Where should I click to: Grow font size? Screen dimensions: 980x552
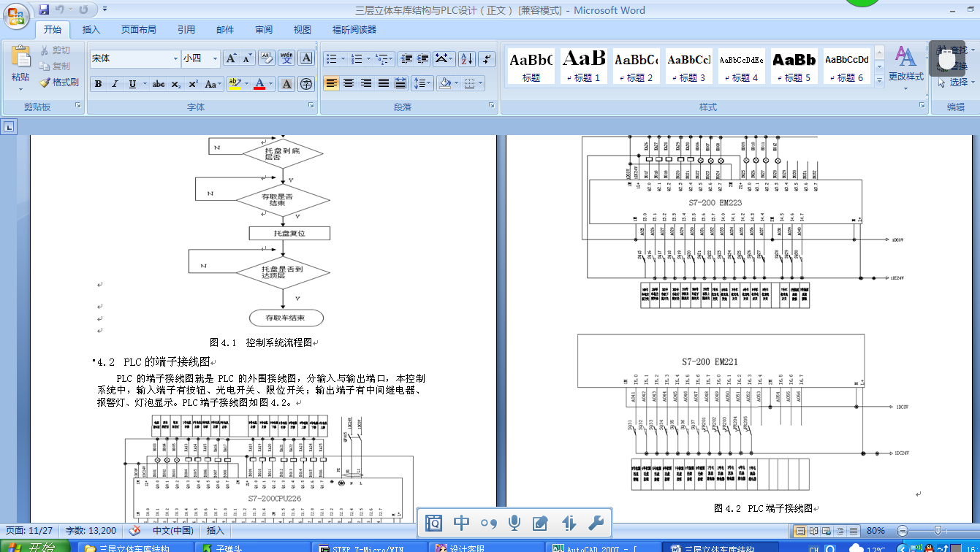click(x=231, y=58)
